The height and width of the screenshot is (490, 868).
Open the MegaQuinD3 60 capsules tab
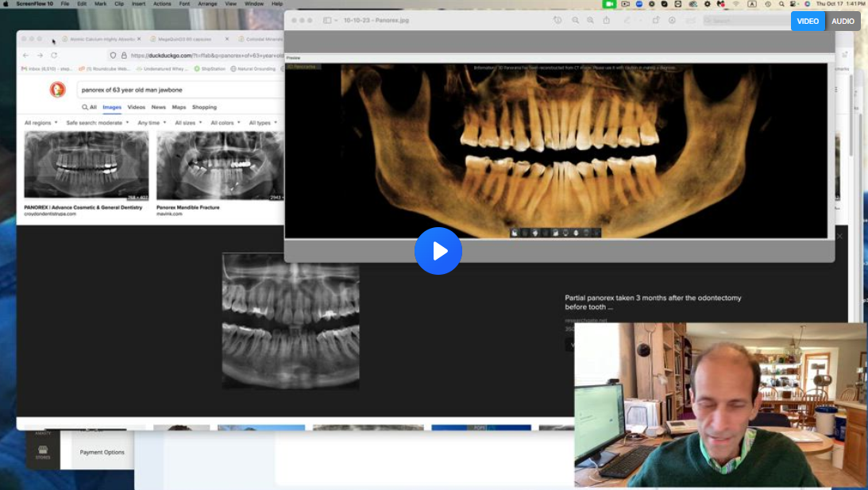tap(183, 39)
